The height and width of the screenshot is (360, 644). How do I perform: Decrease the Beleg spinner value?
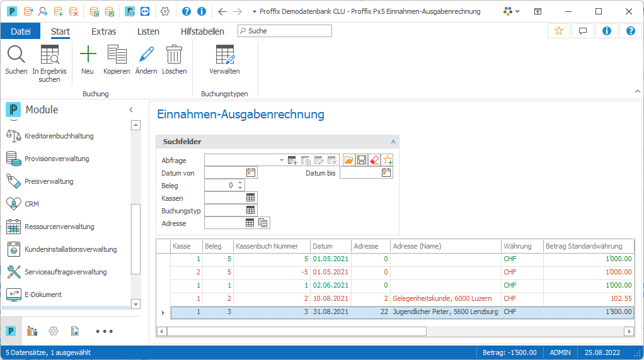pyautogui.click(x=240, y=188)
